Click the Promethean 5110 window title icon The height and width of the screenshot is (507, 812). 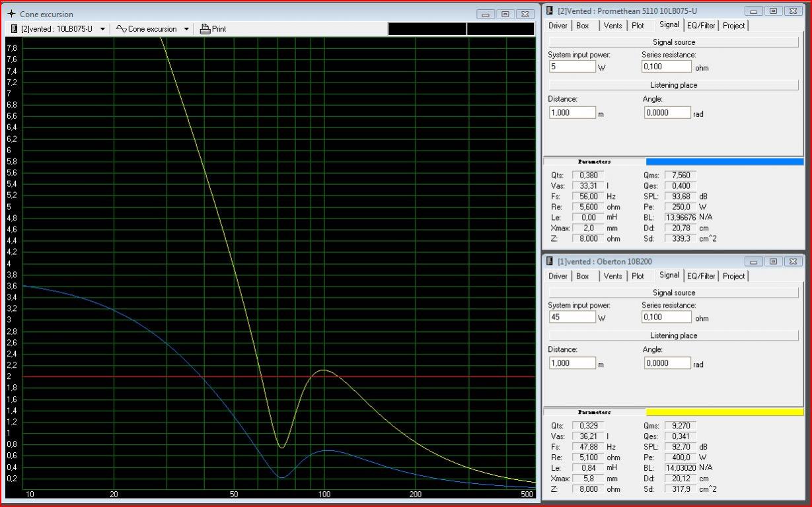550,11
